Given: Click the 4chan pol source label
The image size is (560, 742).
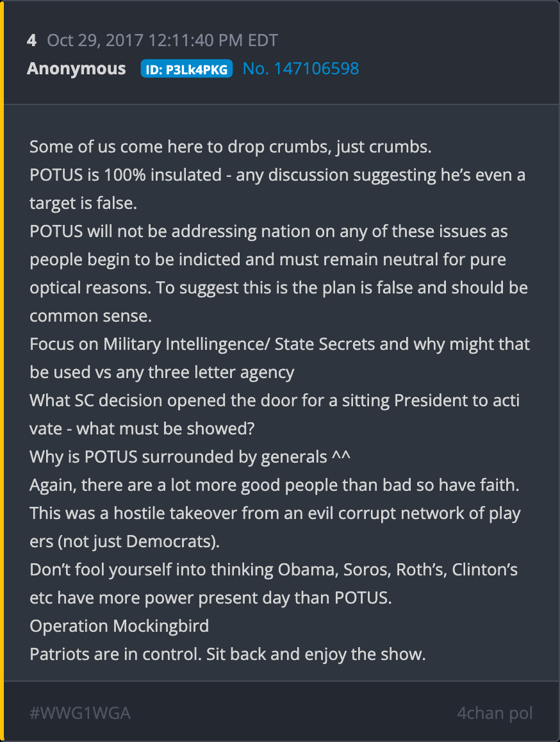Looking at the screenshot, I should (x=495, y=713).
